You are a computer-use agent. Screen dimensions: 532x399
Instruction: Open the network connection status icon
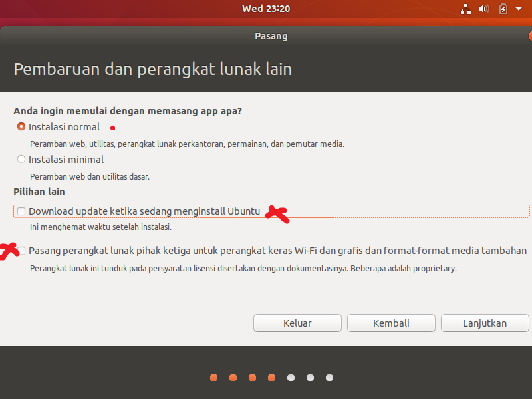pos(465,9)
